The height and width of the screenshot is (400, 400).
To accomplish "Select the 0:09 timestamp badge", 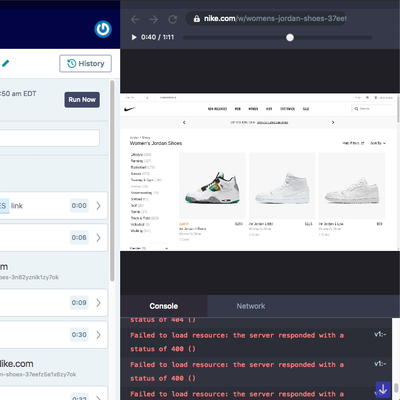I will click(79, 303).
